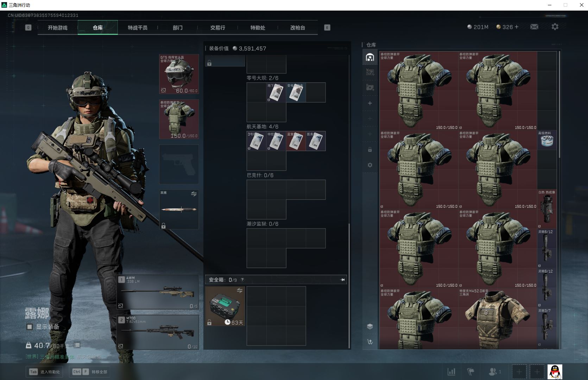Select the 3号 keycard in 航天基地
The image size is (588, 380).
pyautogui.click(x=256, y=141)
